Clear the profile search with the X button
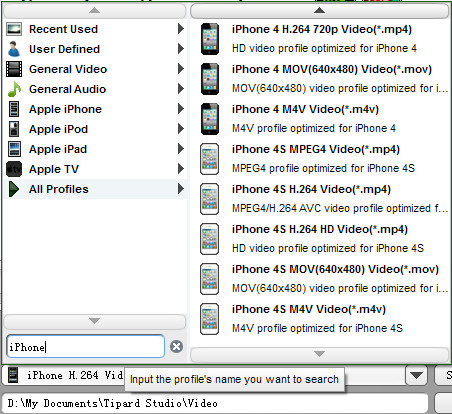Screen dimensions: 452x414 click(176, 347)
